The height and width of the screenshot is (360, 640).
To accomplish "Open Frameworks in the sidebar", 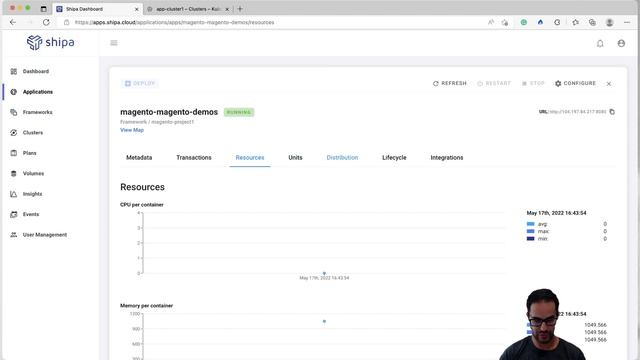I will pyautogui.click(x=38, y=112).
